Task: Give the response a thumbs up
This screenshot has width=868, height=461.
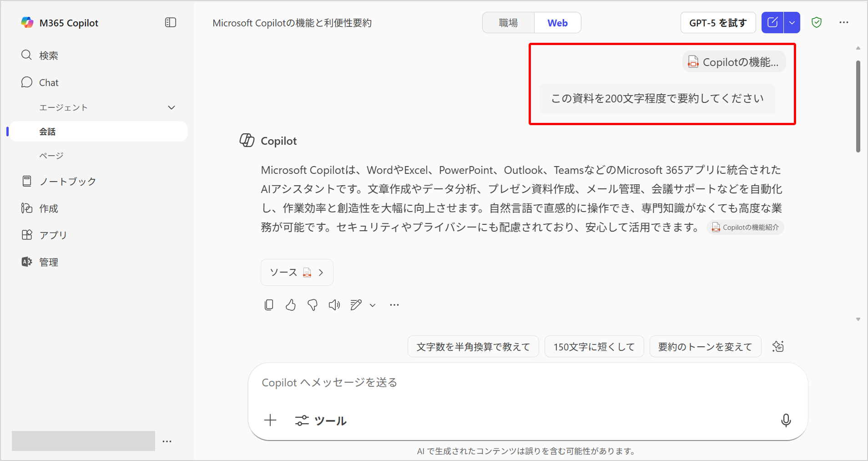Action: pos(291,305)
